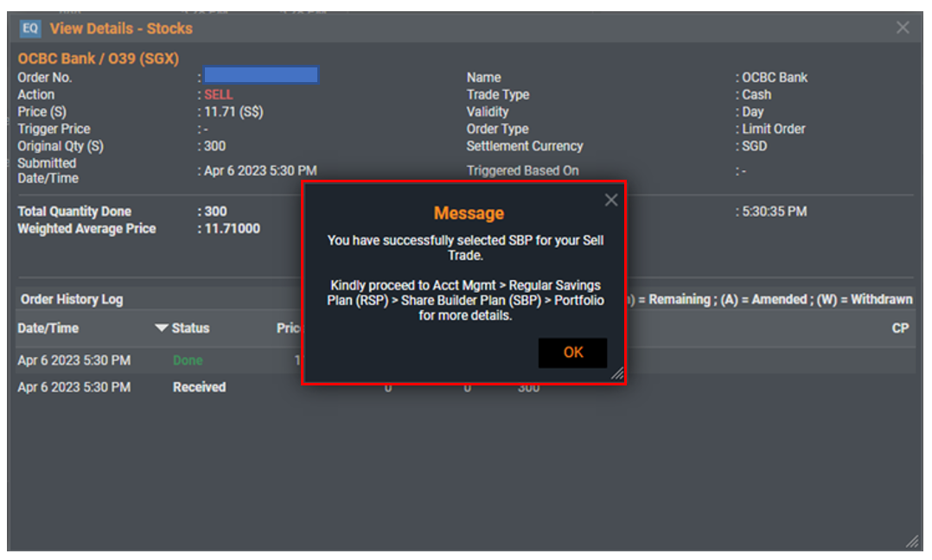Screen dimensions: 932x560
Task: Click the Message dialog title
Action: coord(469,213)
